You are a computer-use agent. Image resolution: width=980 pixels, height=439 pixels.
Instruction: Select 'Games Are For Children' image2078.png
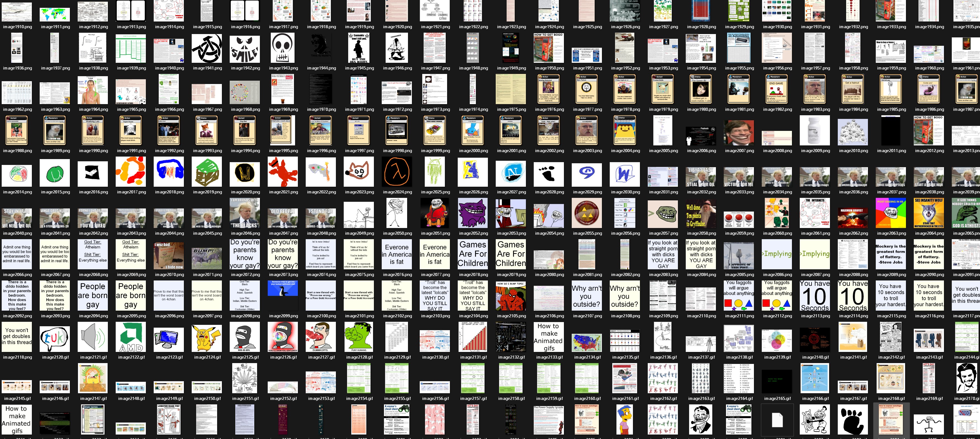pyautogui.click(x=473, y=254)
